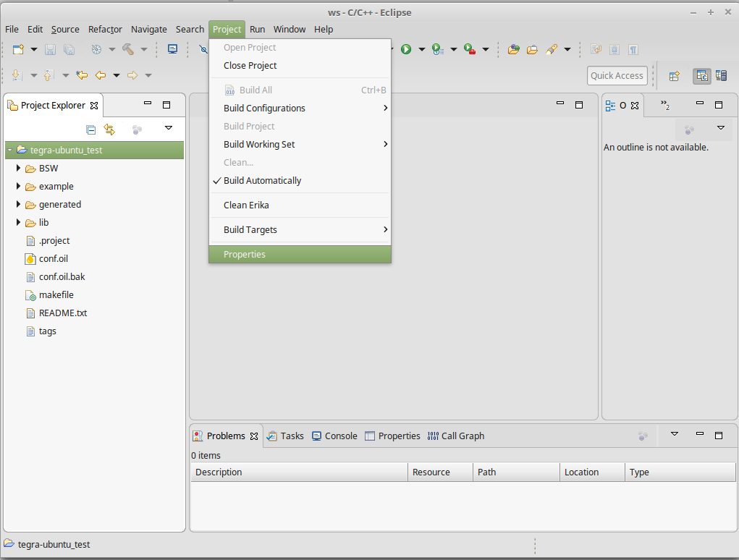The image size is (739, 560).
Task: Go to last edit location arrow icon
Action: pos(82,75)
